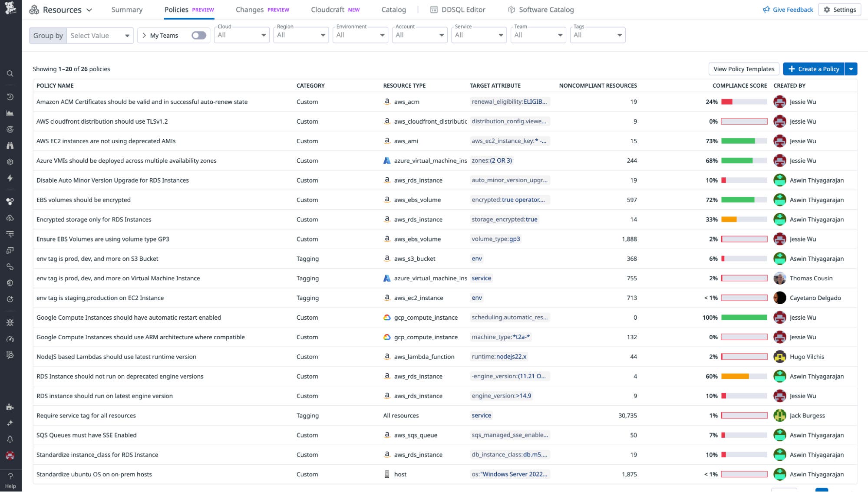Select the binoculars Watchdog icon in sidebar
The height and width of the screenshot is (492, 868).
coord(10,145)
